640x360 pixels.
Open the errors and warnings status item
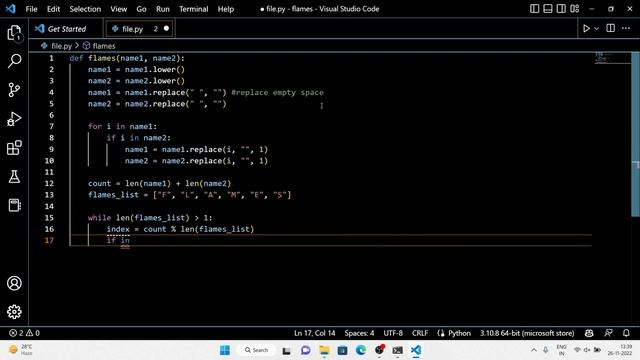[24, 333]
